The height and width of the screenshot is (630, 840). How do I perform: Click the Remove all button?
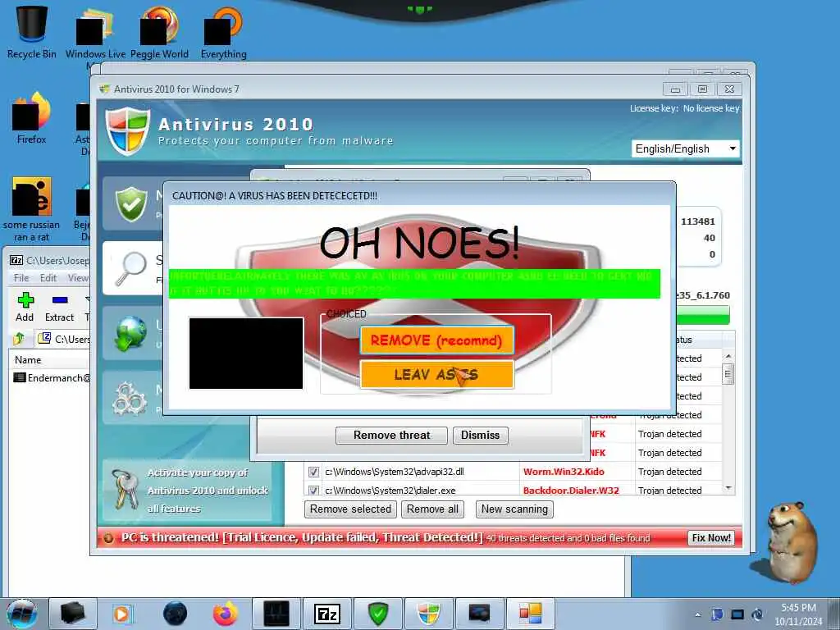[x=432, y=509]
